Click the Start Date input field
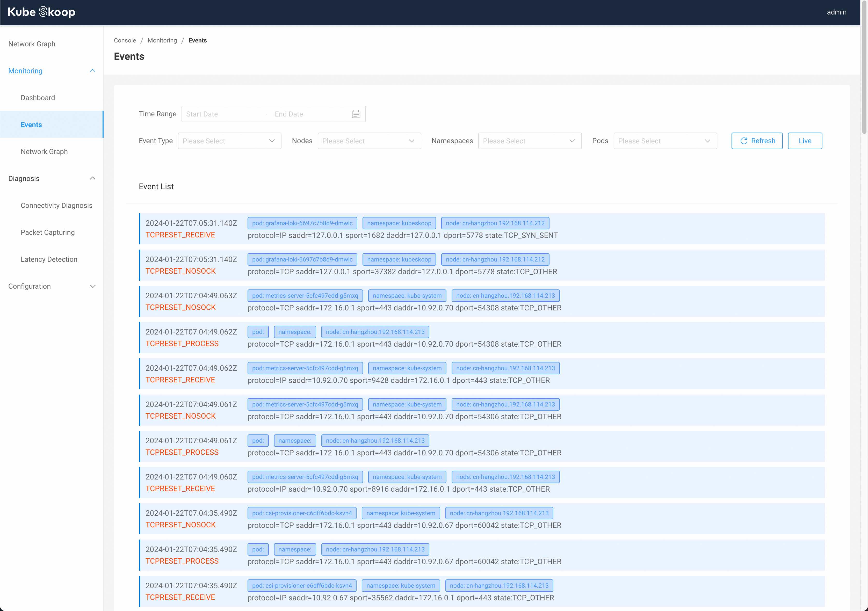868x611 pixels. tap(223, 114)
